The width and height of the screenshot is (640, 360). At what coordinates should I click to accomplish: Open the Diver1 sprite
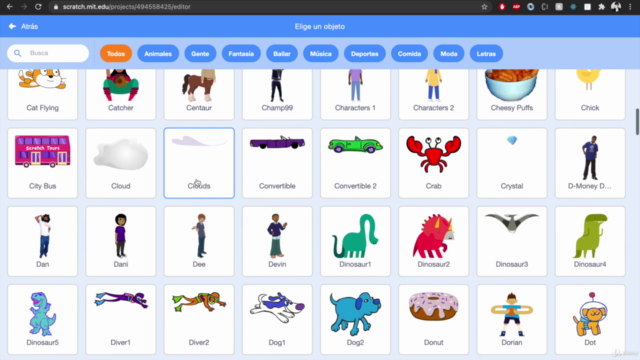121,320
